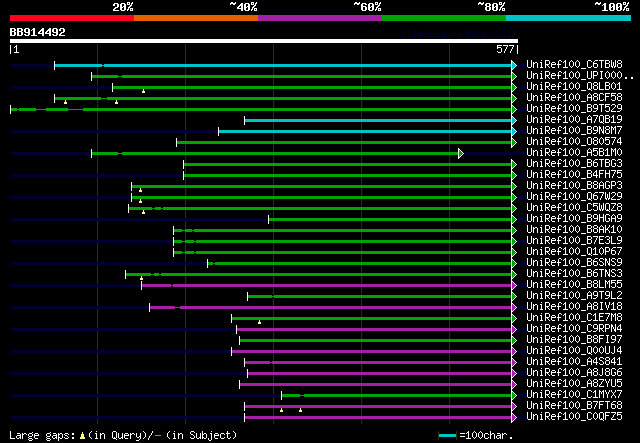
Task: Select the UniRef100_Q10P67 label
Action: coord(574,251)
